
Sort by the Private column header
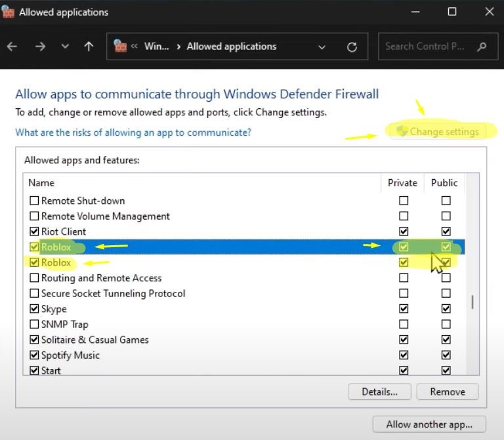pos(402,183)
